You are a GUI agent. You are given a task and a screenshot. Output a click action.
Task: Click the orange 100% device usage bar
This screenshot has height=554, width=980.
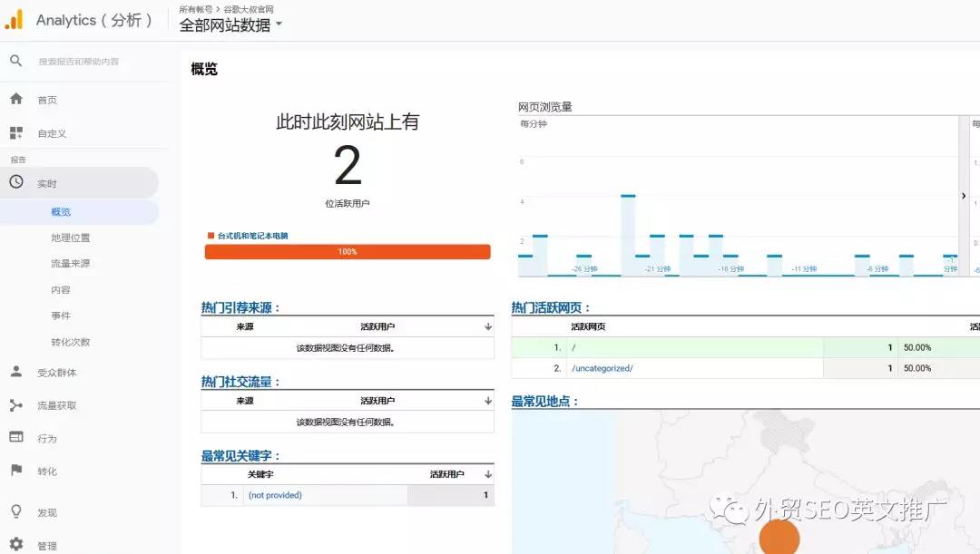[348, 251]
